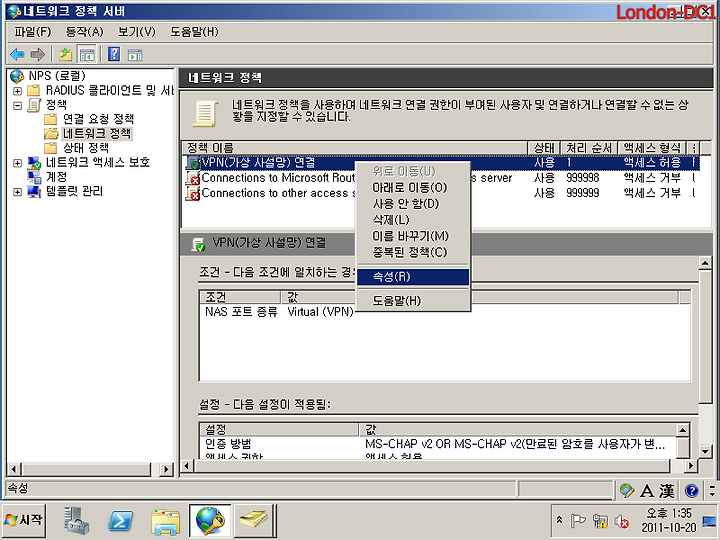This screenshot has height=540, width=720.
Task: Choose 도움말(H) from context menu
Action: click(x=413, y=301)
